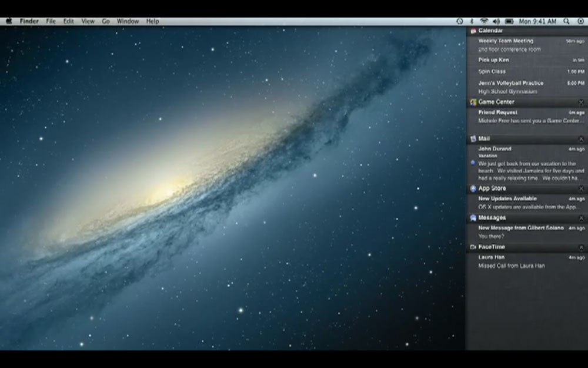588x368 pixels.
Task: Click the Game Center app icon
Action: click(473, 102)
